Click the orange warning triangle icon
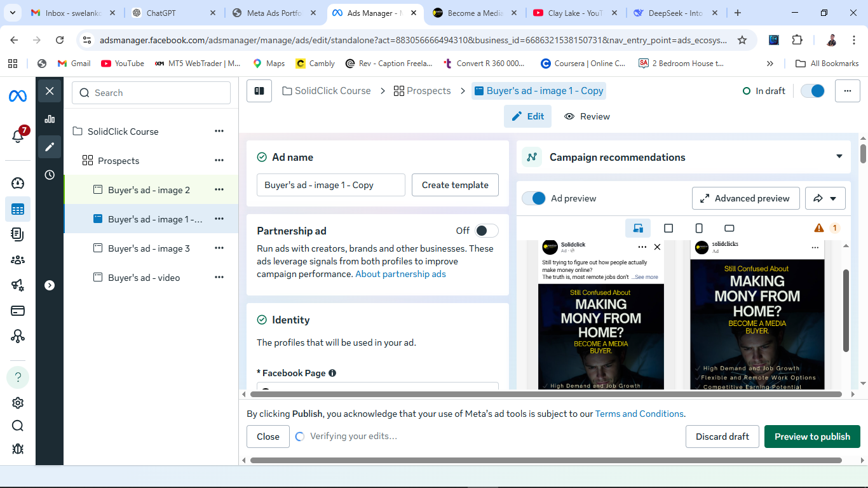 tap(819, 228)
